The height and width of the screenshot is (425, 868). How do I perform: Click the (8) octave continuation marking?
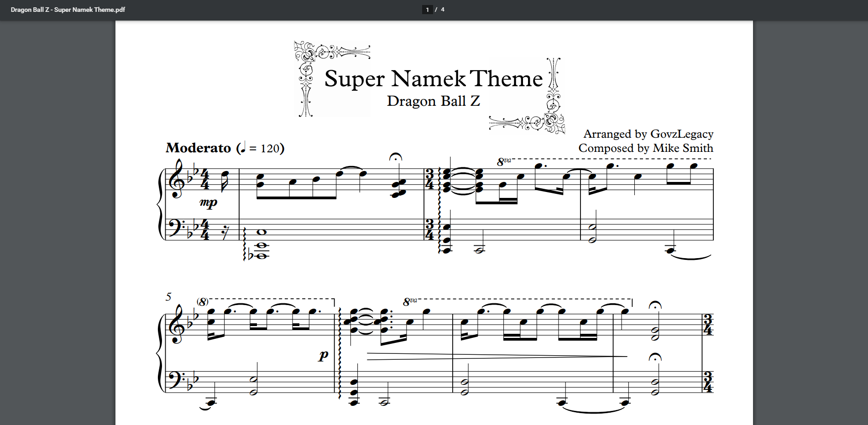pos(203,302)
